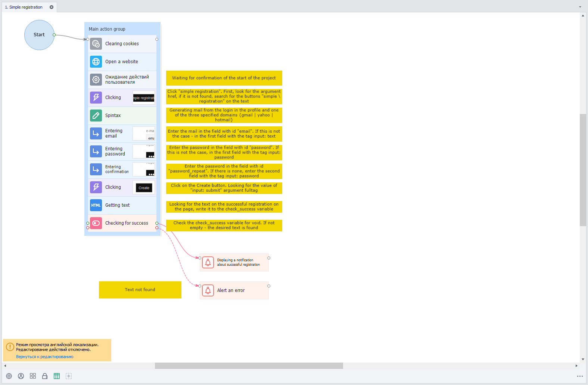Click the Spintax pencil icon
The height and width of the screenshot is (385, 588).
[96, 115]
